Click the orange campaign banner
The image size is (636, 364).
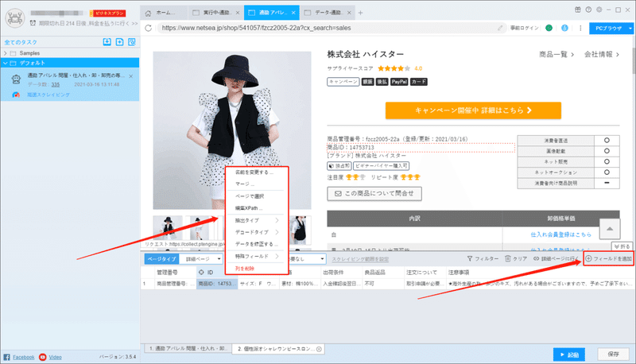[x=473, y=110]
